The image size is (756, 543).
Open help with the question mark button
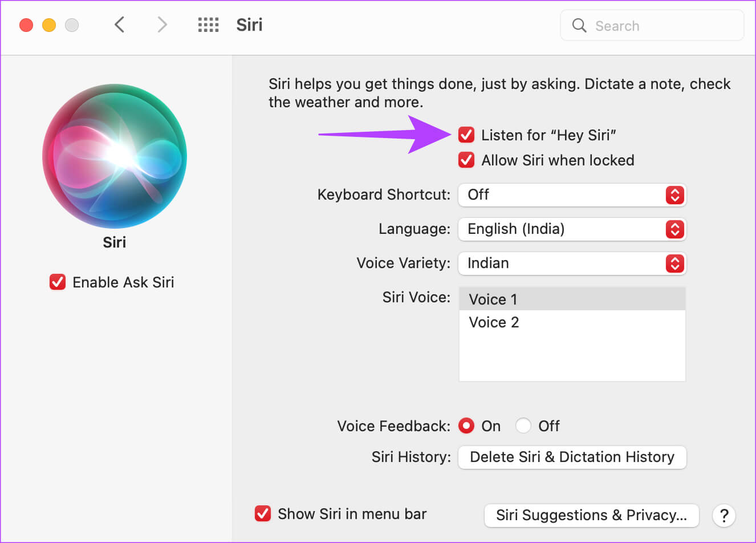[724, 516]
